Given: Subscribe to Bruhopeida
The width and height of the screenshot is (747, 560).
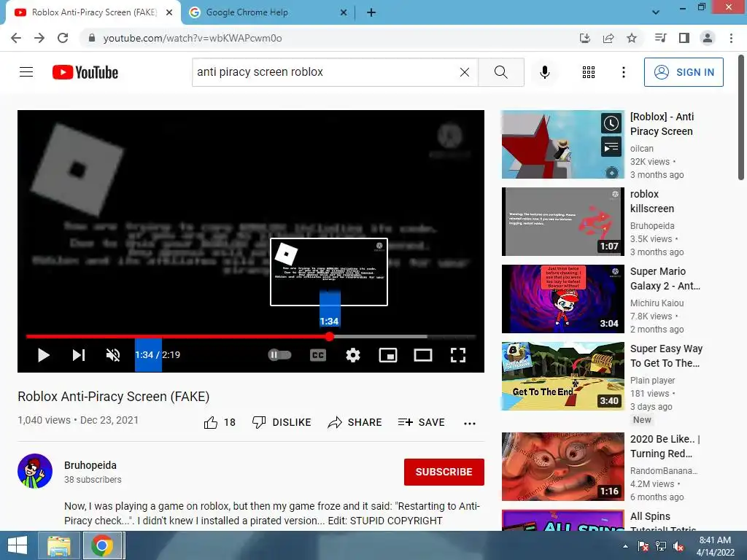Looking at the screenshot, I should (x=444, y=472).
